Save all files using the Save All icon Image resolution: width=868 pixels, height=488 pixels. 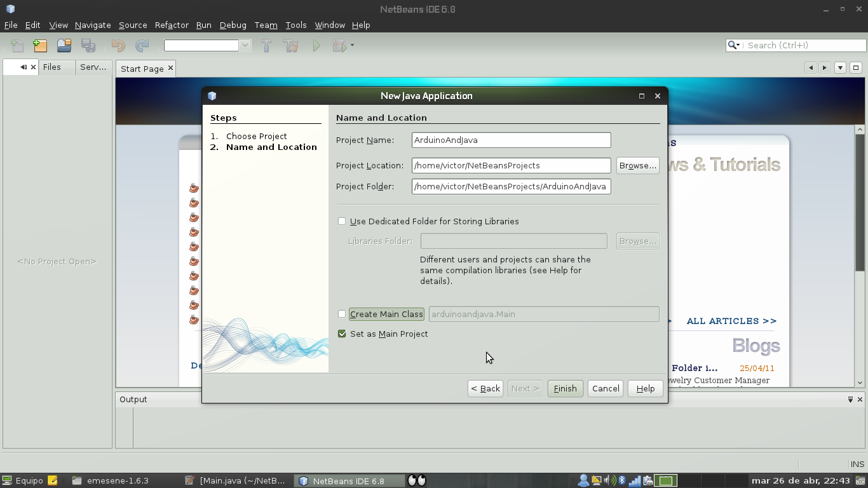coord(88,45)
